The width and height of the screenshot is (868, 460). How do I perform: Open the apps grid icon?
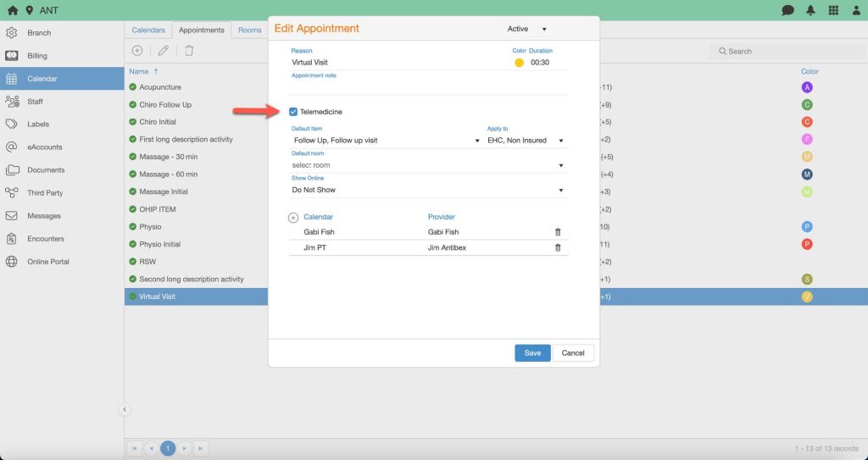833,10
